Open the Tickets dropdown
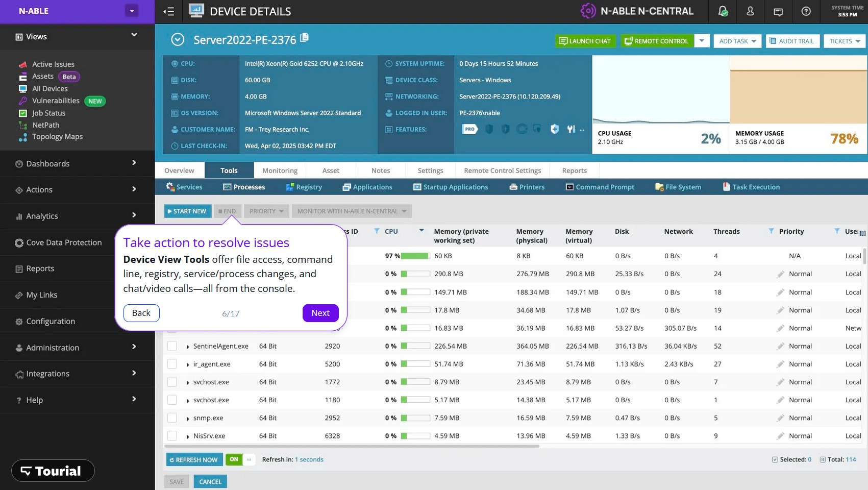This screenshot has height=490, width=868. [x=845, y=41]
